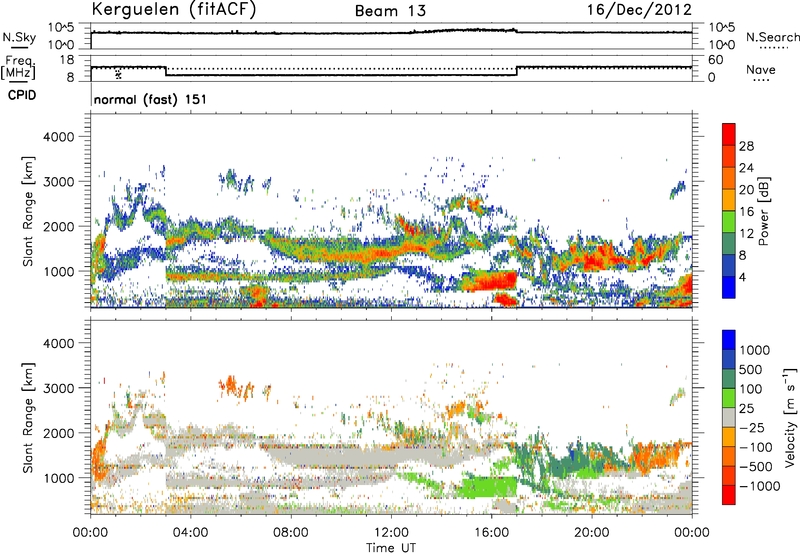Click the 18 tick on frequency axis
The height and width of the screenshot is (554, 800).
(67, 60)
